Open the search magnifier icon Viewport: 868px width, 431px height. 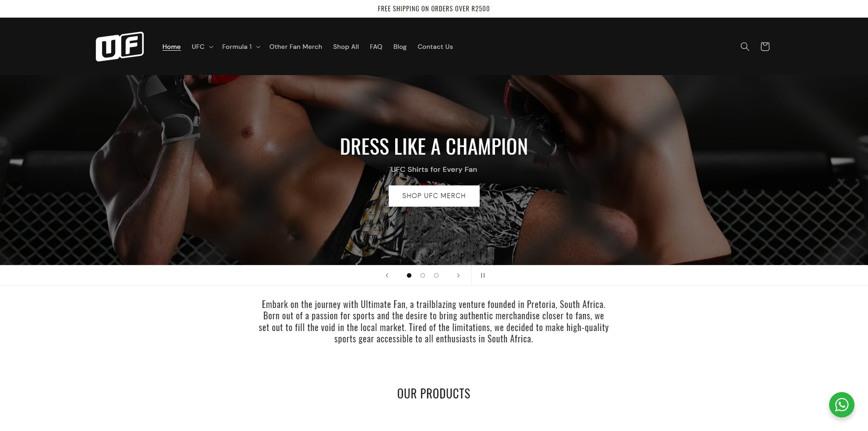[x=745, y=47]
